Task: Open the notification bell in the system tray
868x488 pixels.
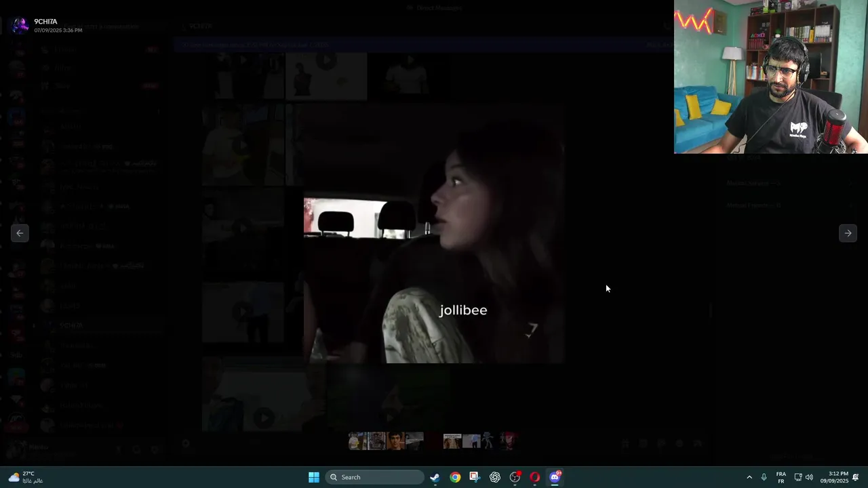Action: point(856,477)
